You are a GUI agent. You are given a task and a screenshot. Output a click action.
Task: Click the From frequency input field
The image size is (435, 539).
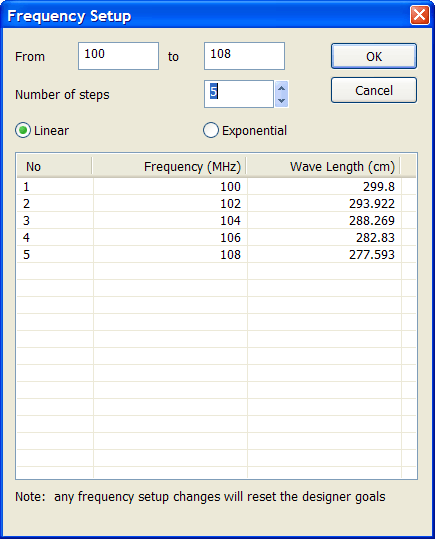pyautogui.click(x=118, y=56)
